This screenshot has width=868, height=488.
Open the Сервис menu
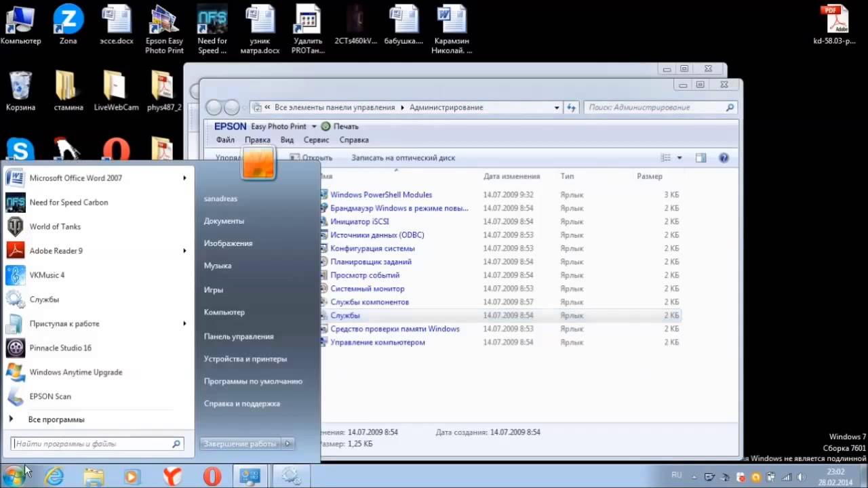pyautogui.click(x=316, y=140)
